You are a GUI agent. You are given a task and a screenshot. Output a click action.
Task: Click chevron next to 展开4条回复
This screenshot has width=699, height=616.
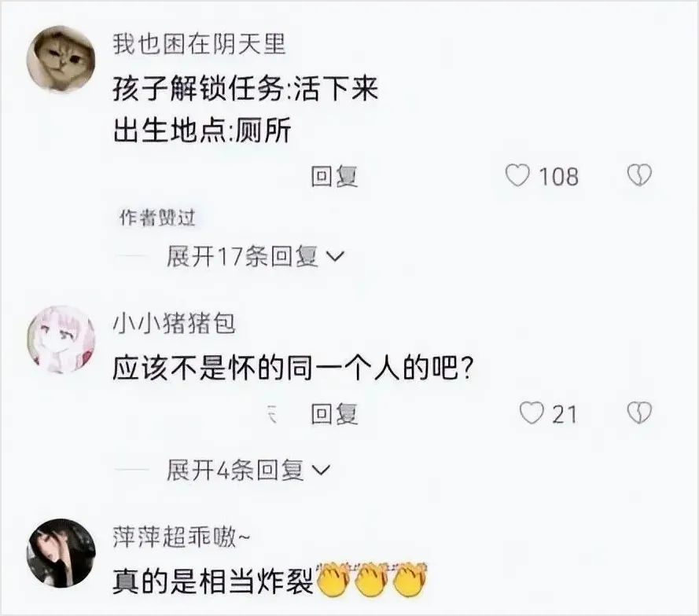[322, 470]
